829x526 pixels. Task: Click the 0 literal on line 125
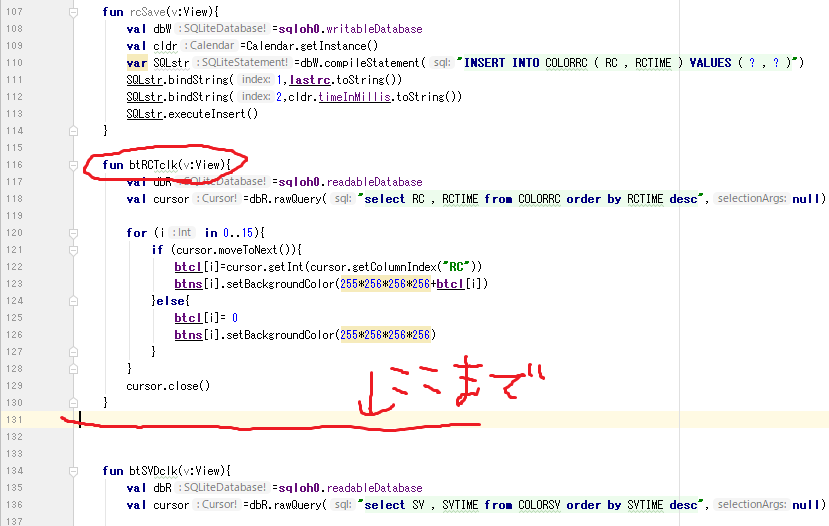point(235,318)
